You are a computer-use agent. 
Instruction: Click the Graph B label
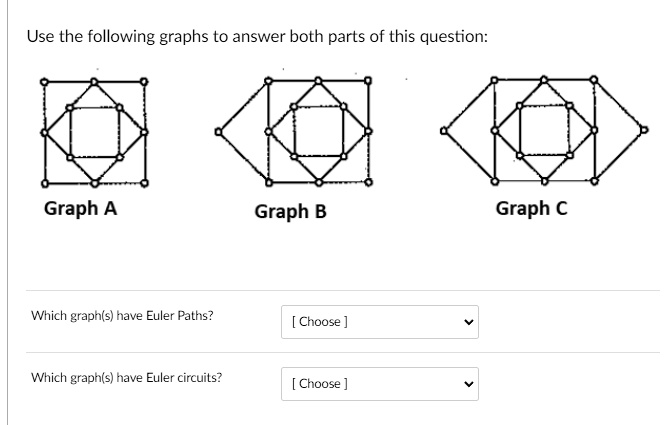291,212
